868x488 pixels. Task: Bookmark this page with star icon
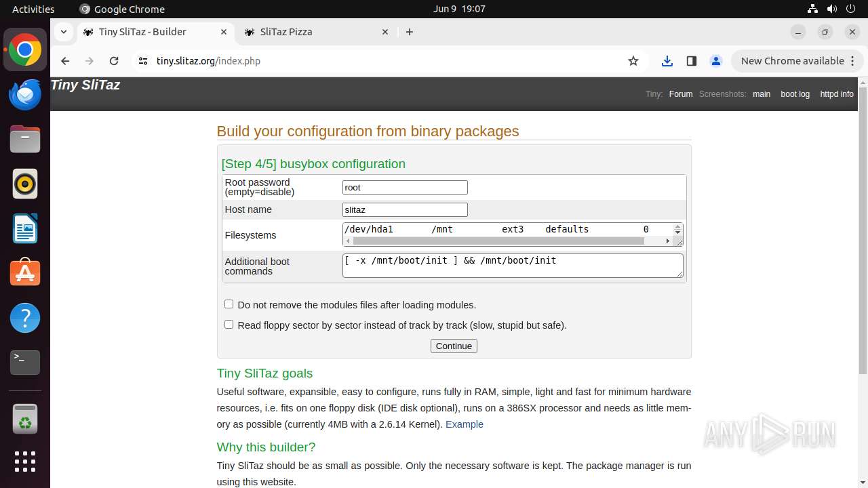point(633,61)
